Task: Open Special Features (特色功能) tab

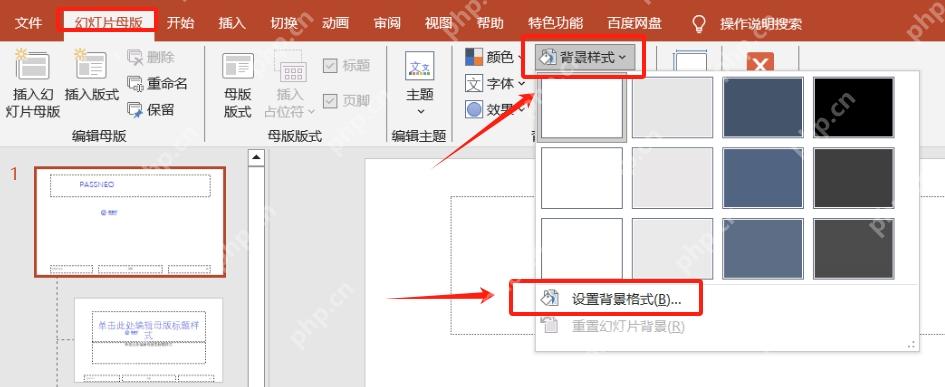Action: tap(555, 23)
